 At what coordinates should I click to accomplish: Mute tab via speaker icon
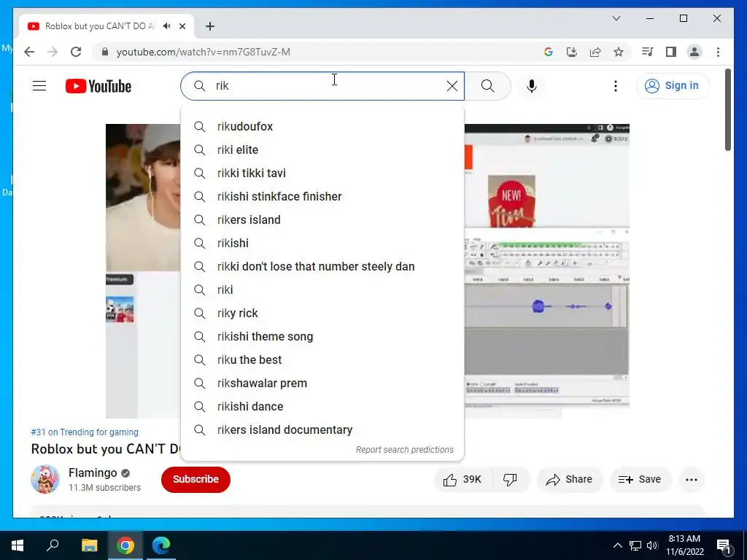167,26
